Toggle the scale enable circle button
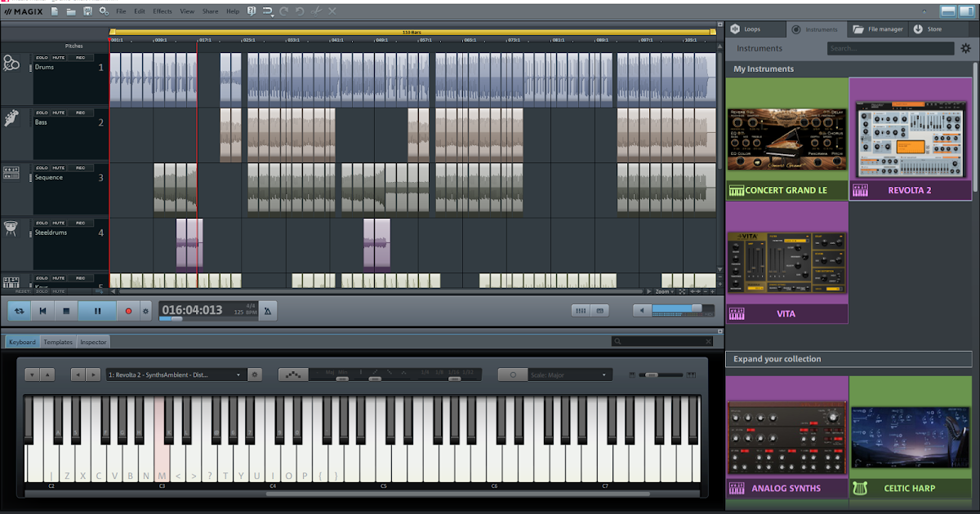Viewport: 980px width, 514px height. point(513,374)
